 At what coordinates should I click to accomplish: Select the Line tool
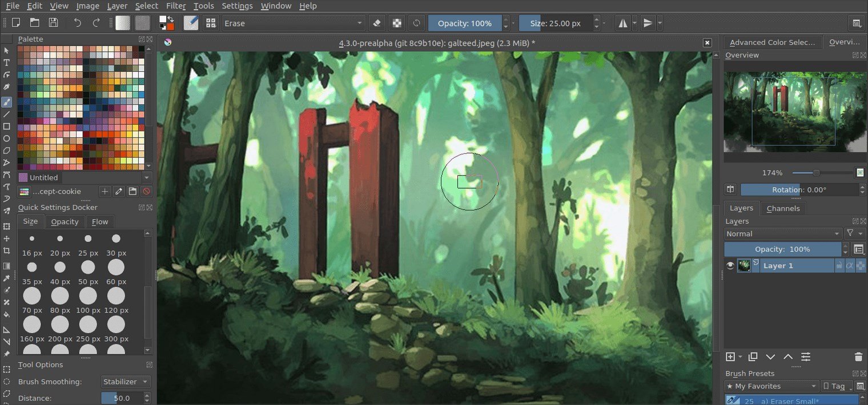[x=7, y=114]
